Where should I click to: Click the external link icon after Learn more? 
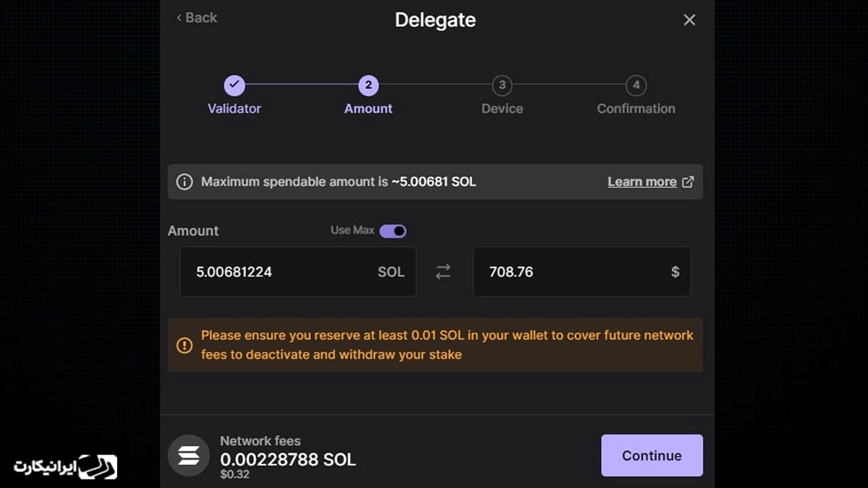[688, 182]
